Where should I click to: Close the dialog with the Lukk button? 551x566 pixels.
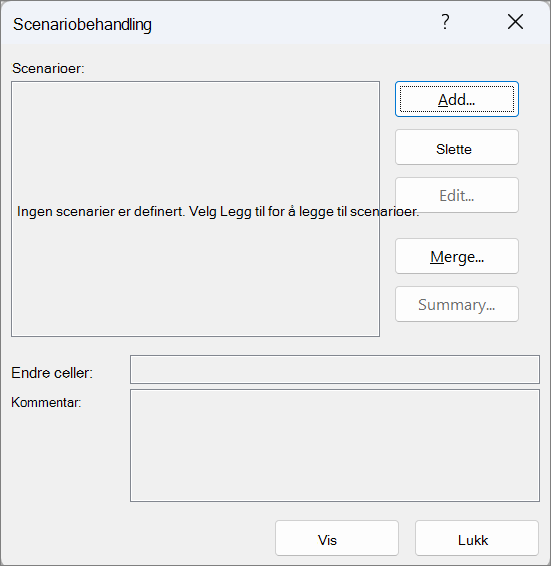(x=477, y=538)
